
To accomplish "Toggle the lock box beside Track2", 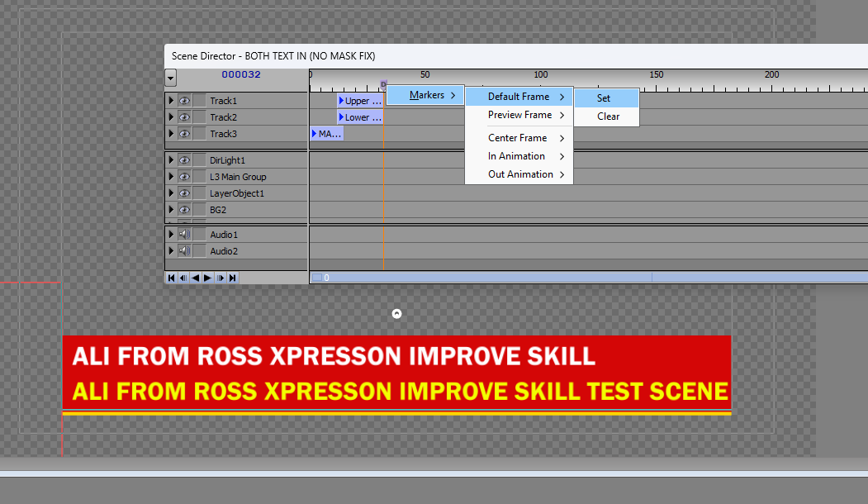I will tap(199, 117).
